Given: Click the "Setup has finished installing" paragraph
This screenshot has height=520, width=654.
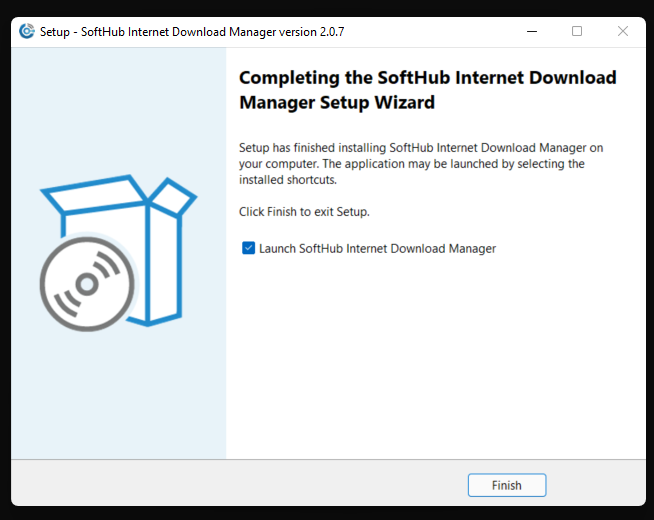Looking at the screenshot, I should tap(421, 163).
